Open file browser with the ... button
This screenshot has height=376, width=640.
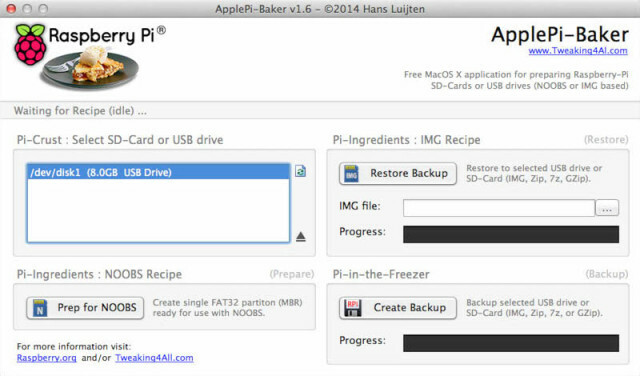click(607, 208)
